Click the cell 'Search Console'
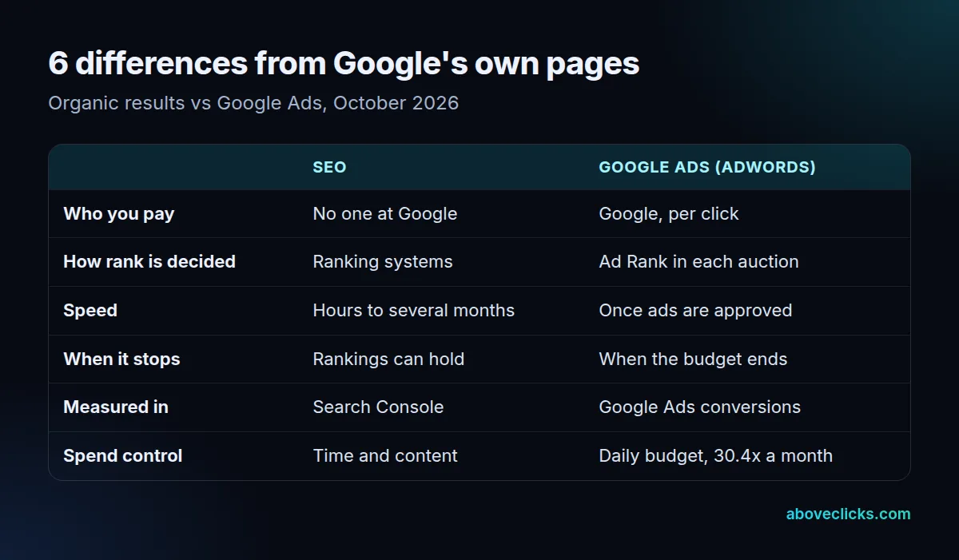Viewport: 959px width, 560px height. coord(378,407)
